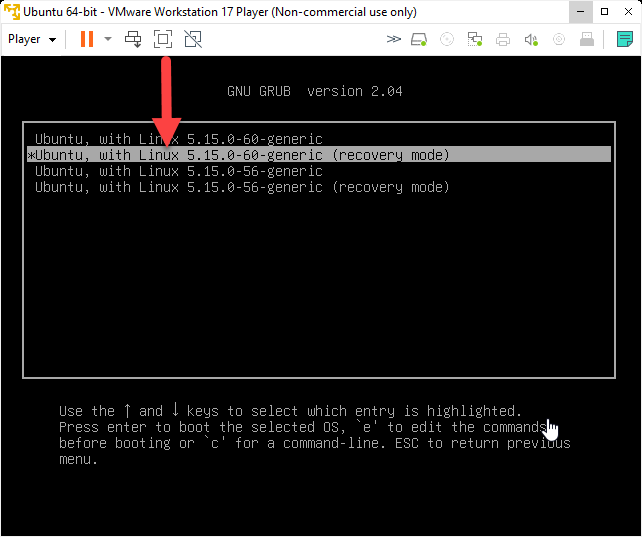Screen dimensions: 642x537
Task: Click the sound card speaker icon
Action: coord(531,39)
